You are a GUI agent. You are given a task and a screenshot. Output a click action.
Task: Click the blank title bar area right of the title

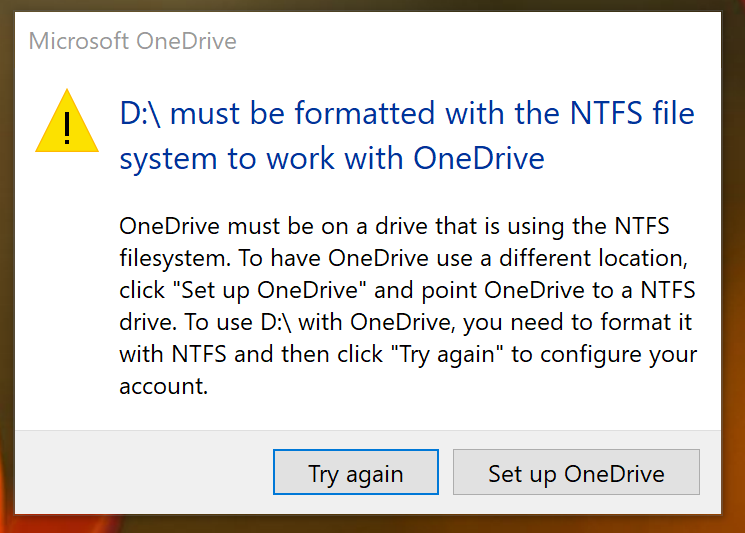480,41
